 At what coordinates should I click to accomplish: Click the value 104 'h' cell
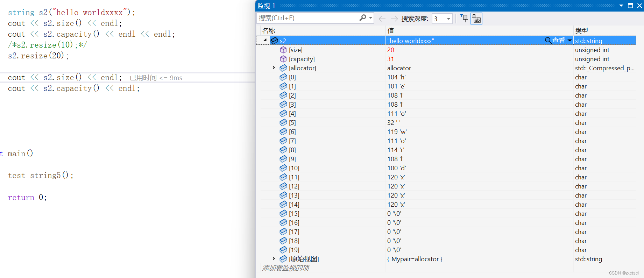click(x=397, y=77)
